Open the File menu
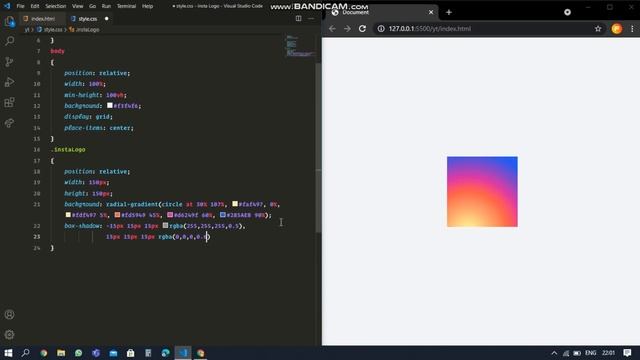This screenshot has height=360, width=640. [20, 6]
